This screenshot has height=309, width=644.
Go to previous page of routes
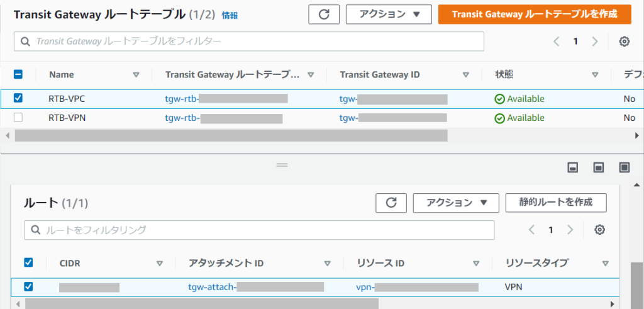[x=532, y=230]
